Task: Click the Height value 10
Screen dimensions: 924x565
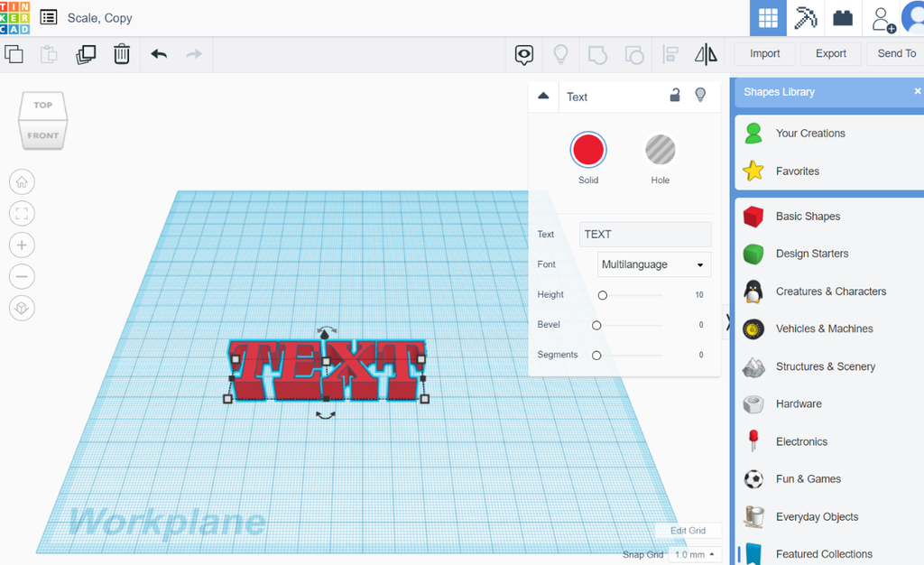Action: point(699,294)
